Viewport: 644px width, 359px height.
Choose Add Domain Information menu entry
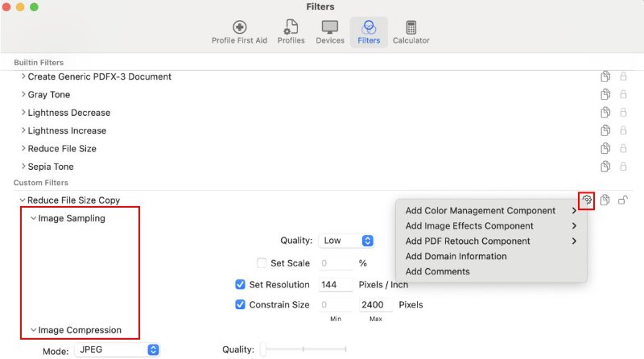456,257
